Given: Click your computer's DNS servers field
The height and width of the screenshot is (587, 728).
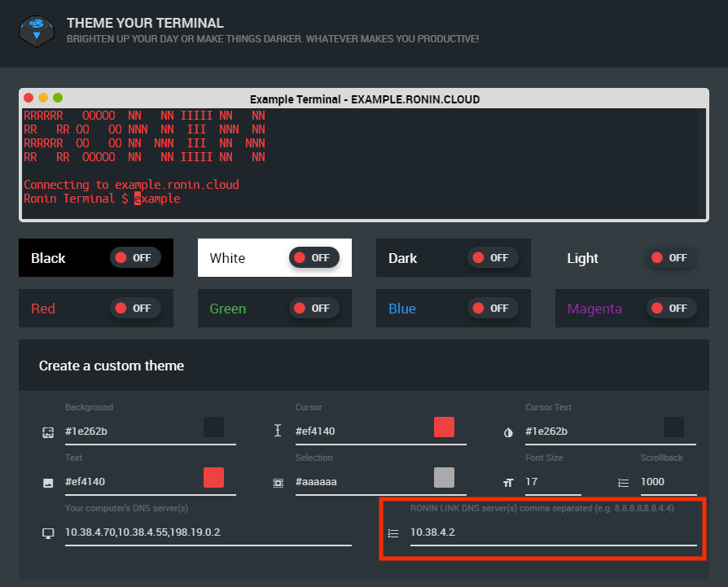Looking at the screenshot, I should 208,532.
